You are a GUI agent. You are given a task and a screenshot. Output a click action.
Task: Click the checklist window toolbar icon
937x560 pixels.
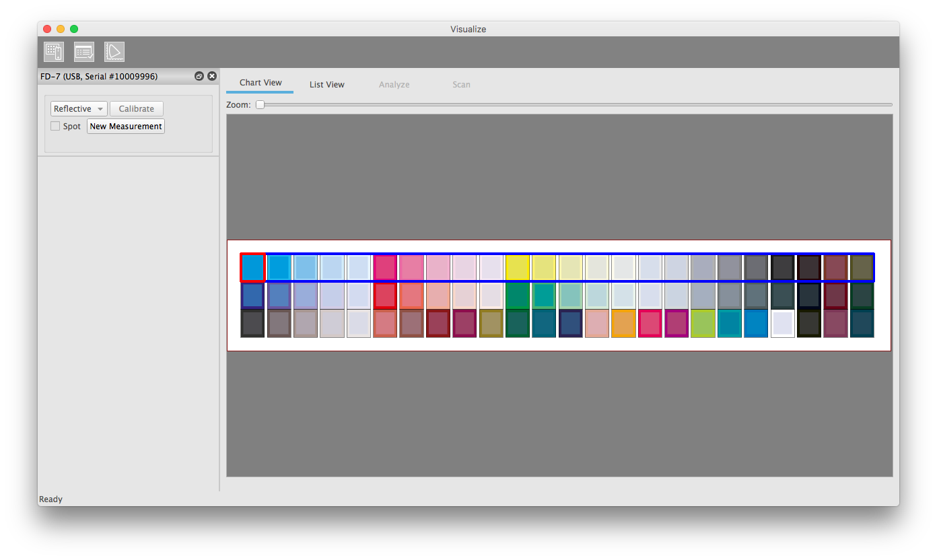pyautogui.click(x=84, y=52)
